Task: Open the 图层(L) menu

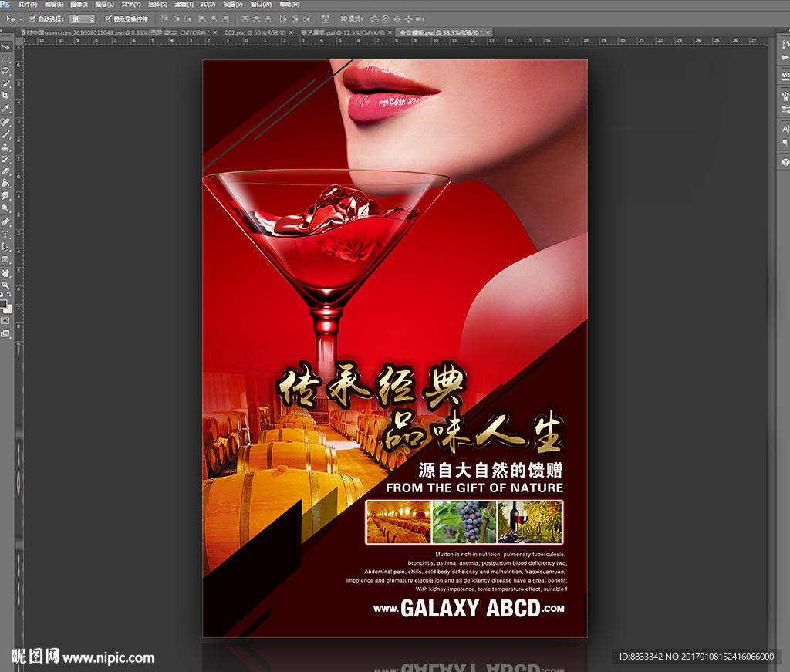Action: coord(104,5)
